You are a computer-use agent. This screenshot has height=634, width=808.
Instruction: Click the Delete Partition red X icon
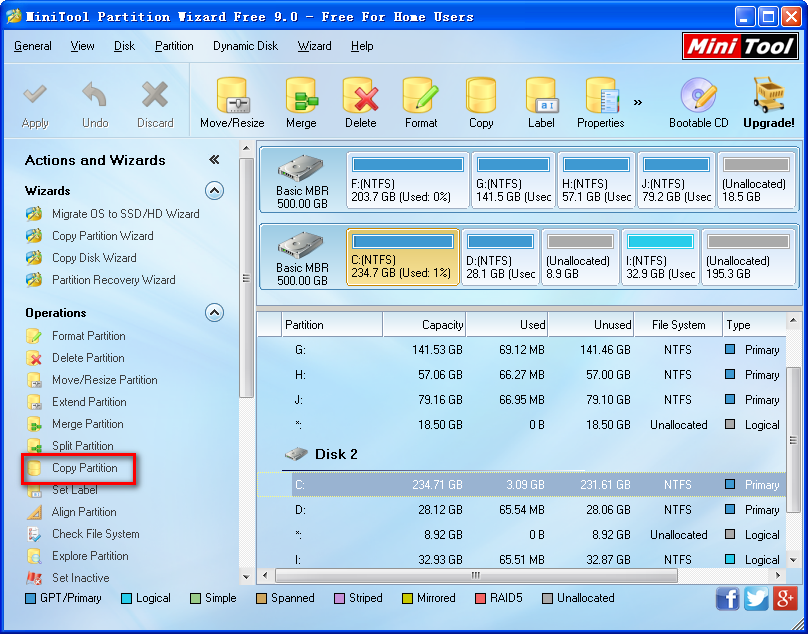(34, 358)
